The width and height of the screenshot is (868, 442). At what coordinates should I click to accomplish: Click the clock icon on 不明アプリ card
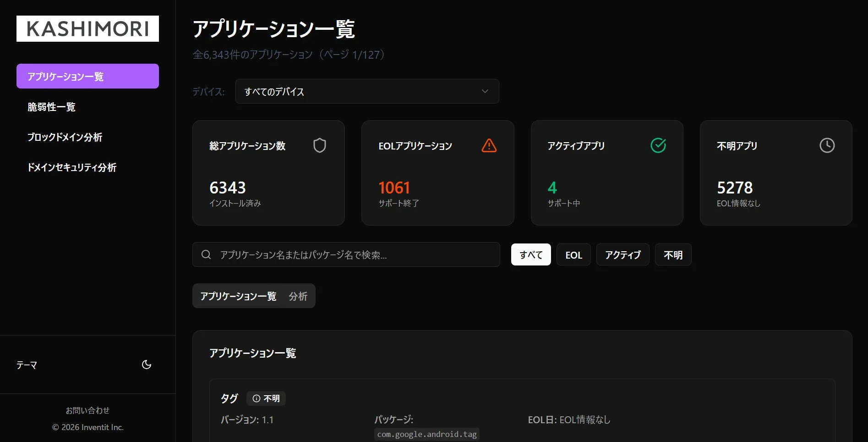tap(827, 145)
